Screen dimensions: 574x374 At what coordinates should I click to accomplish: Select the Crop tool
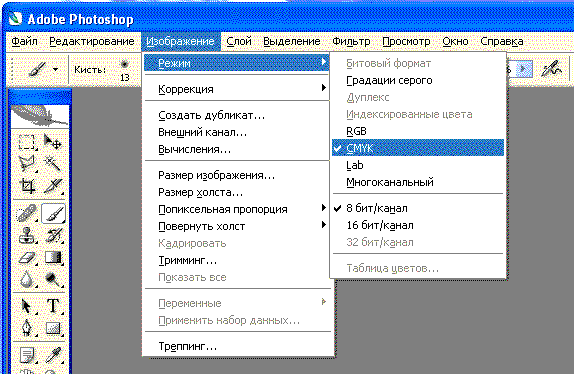27,185
